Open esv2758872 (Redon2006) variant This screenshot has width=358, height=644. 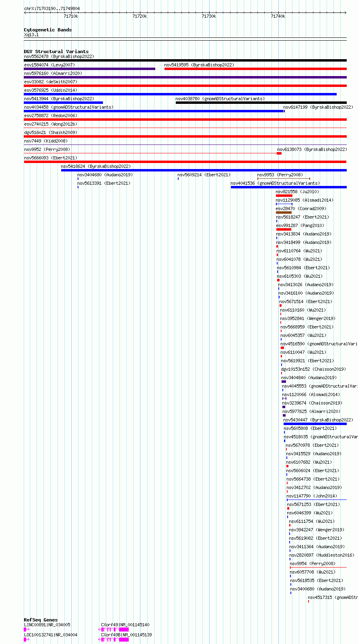tap(51, 116)
